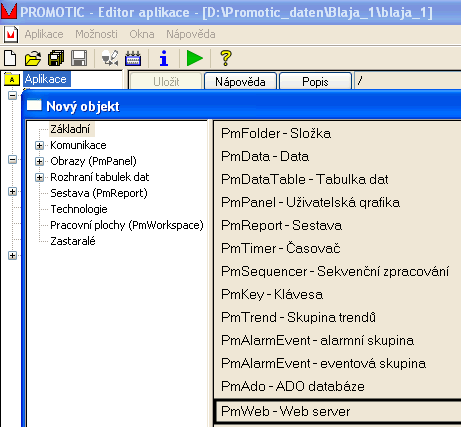This screenshot has height=427, width=461.
Task: Expand the Obrazy (PmPanel) category
Action: [x=39, y=161]
